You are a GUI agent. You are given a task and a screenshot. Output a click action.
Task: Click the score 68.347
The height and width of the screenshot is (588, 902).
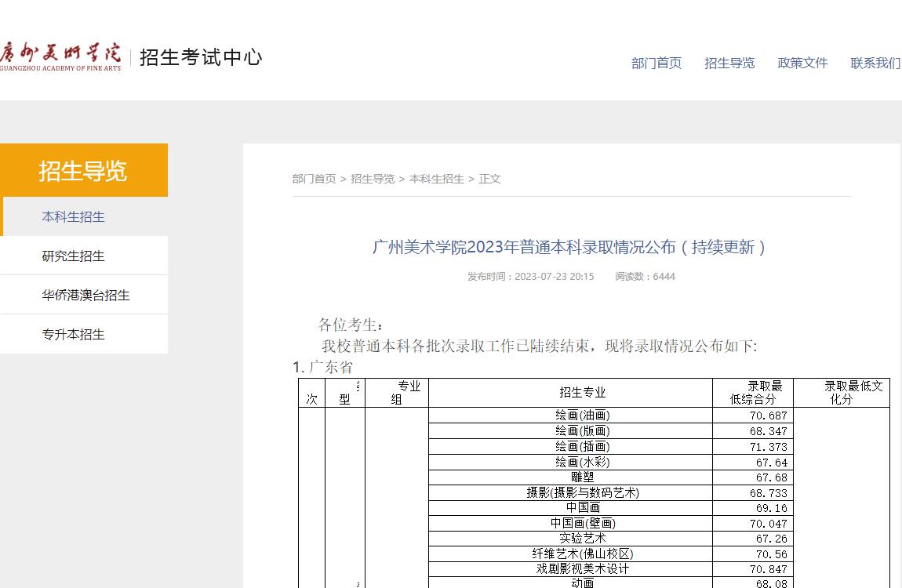[768, 431]
